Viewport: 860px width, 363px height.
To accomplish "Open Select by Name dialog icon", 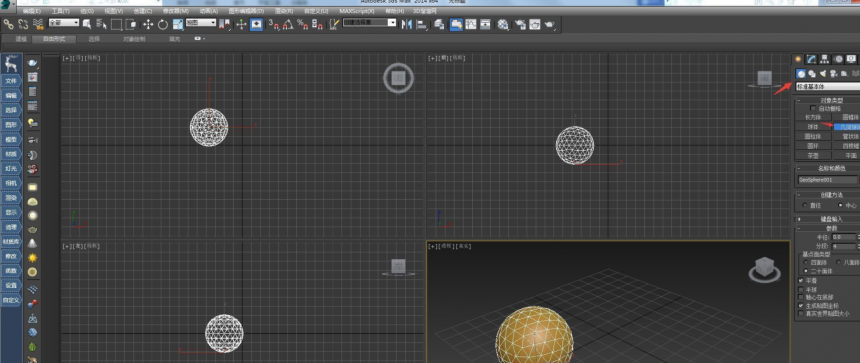I will click(101, 24).
